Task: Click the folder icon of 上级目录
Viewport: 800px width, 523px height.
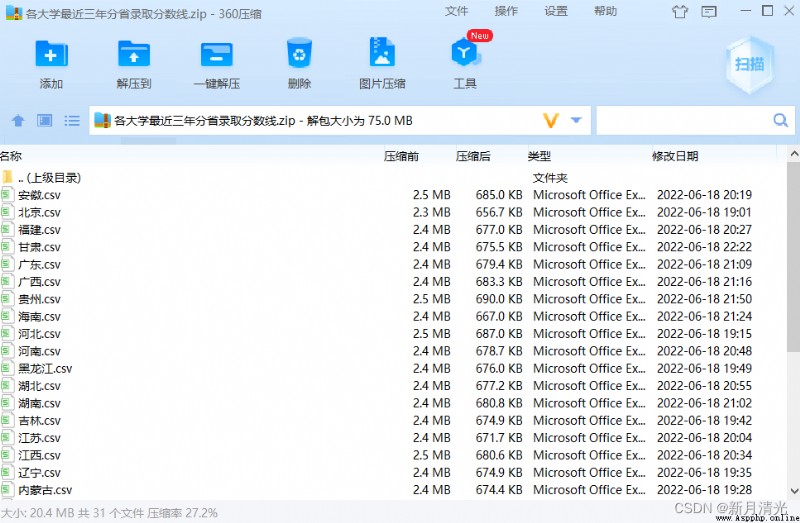Action: click(x=7, y=177)
